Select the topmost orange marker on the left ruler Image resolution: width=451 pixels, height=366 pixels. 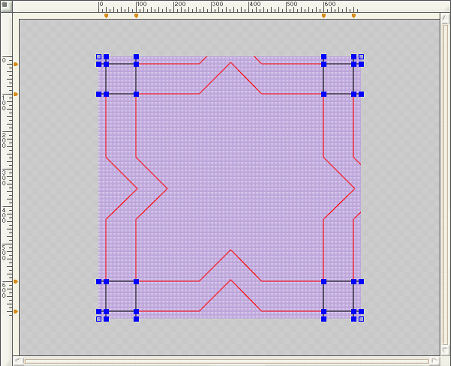pos(16,64)
